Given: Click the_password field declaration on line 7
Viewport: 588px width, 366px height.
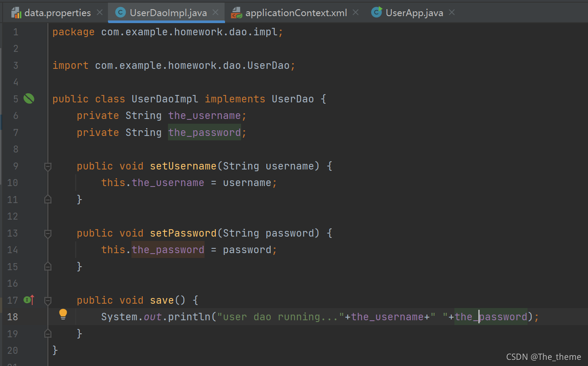Looking at the screenshot, I should 205,132.
